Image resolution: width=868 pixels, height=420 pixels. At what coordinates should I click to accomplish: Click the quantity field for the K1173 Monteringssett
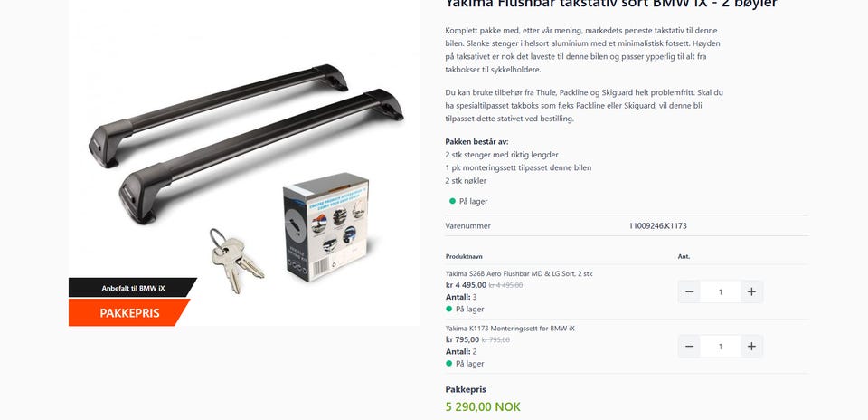tap(721, 347)
